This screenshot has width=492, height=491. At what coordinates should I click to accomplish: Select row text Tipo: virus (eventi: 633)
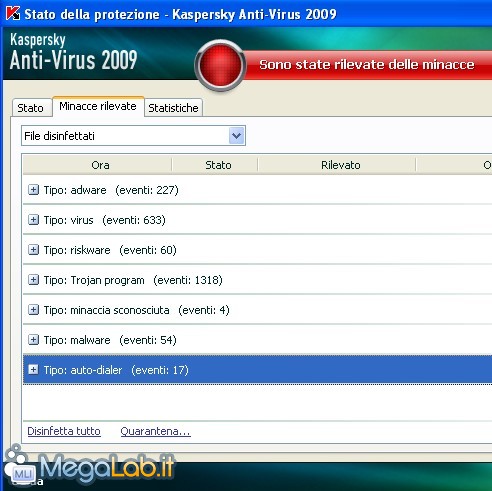[x=105, y=220]
